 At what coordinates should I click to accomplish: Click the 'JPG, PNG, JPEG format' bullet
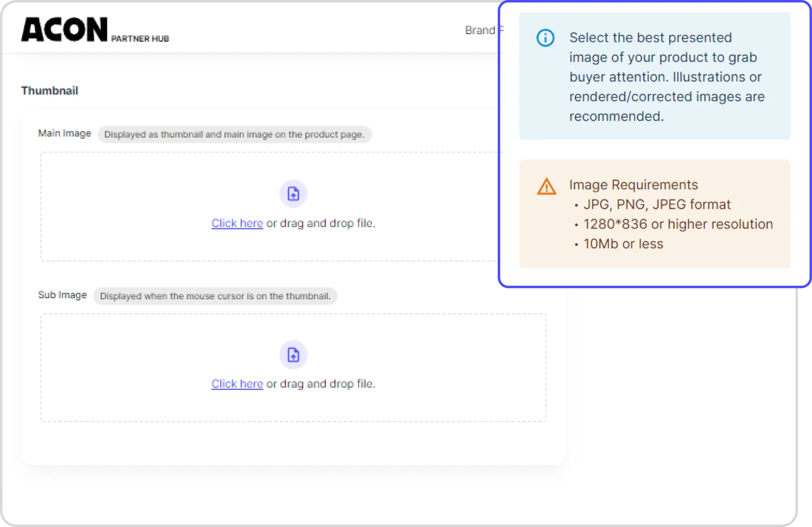tap(657, 205)
